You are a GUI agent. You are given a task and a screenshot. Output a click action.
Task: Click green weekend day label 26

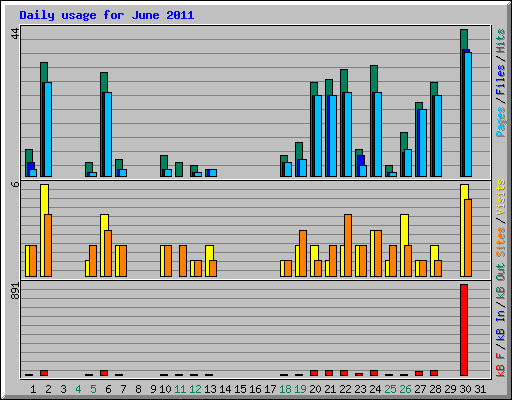point(405,389)
